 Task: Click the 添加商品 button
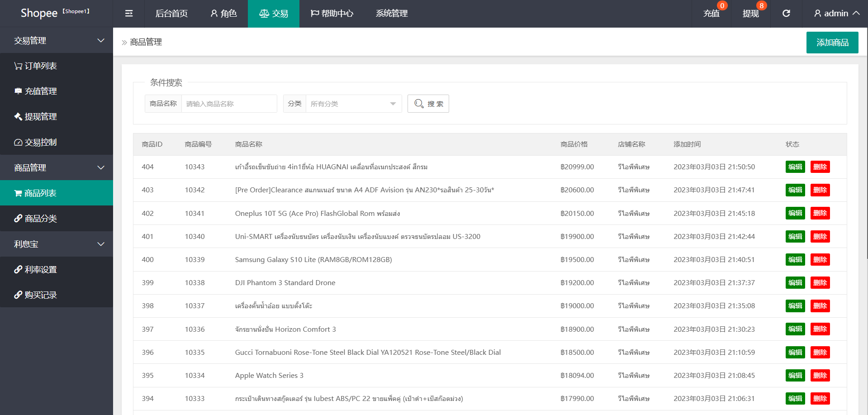832,43
